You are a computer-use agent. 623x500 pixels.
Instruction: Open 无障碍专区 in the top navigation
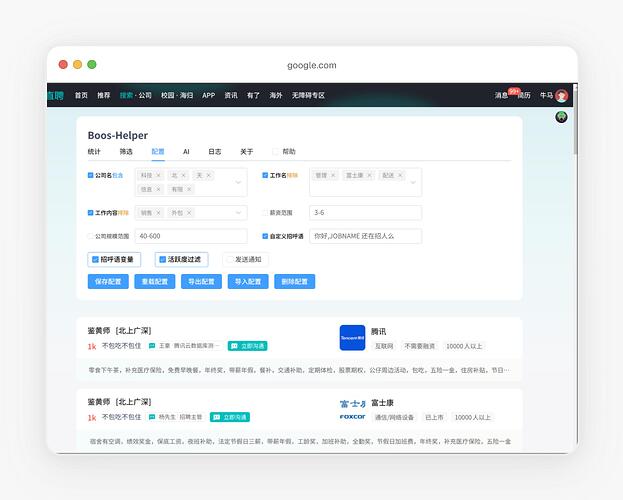pyautogui.click(x=308, y=95)
